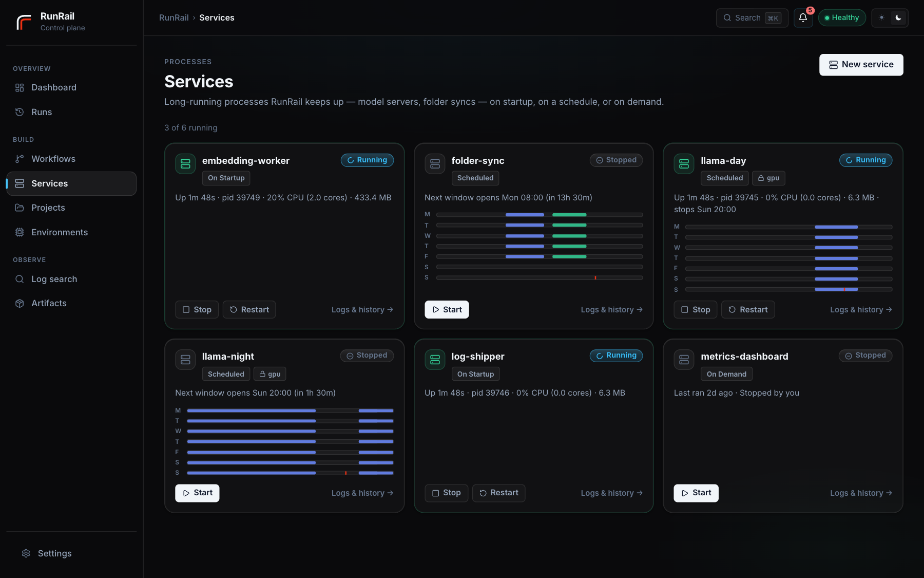Image resolution: width=924 pixels, height=578 pixels.
Task: Open Log search page
Action: click(x=71, y=279)
